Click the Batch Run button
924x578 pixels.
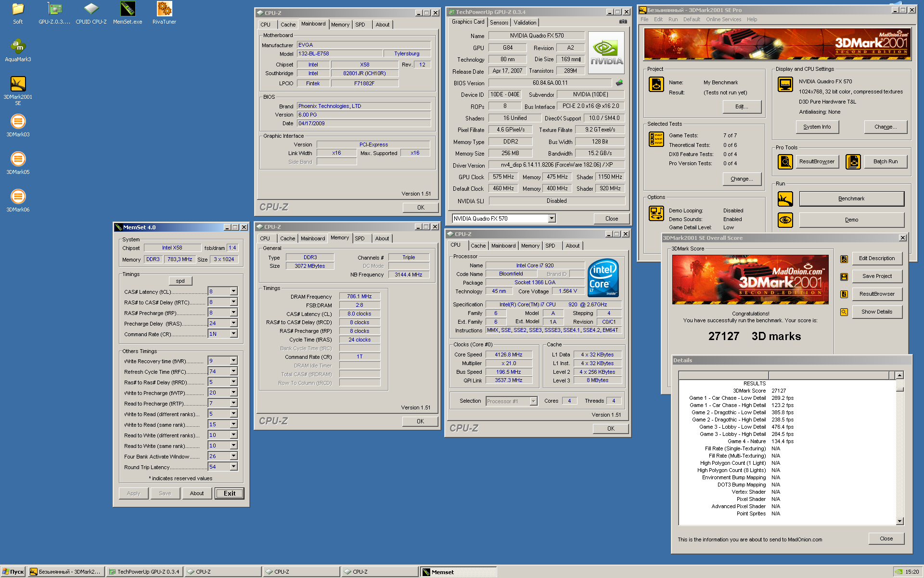coord(885,162)
